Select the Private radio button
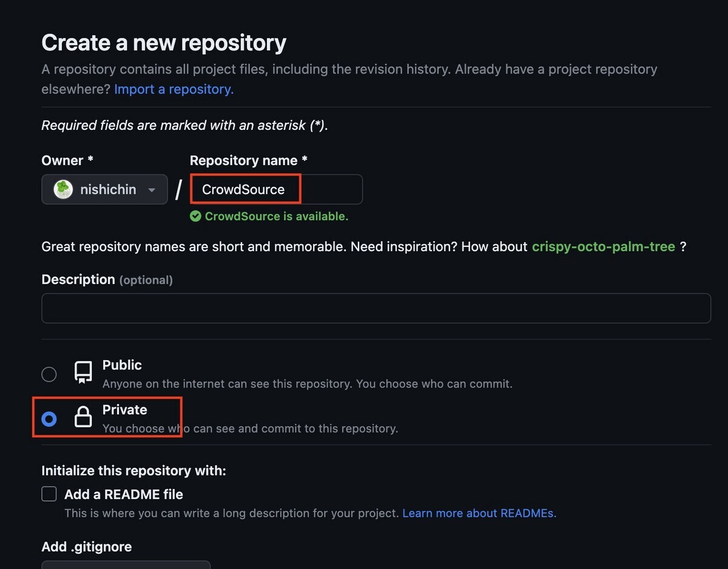 [49, 418]
